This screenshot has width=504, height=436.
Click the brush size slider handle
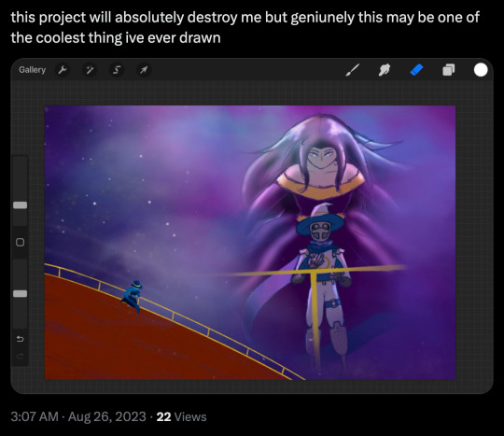pyautogui.click(x=20, y=205)
